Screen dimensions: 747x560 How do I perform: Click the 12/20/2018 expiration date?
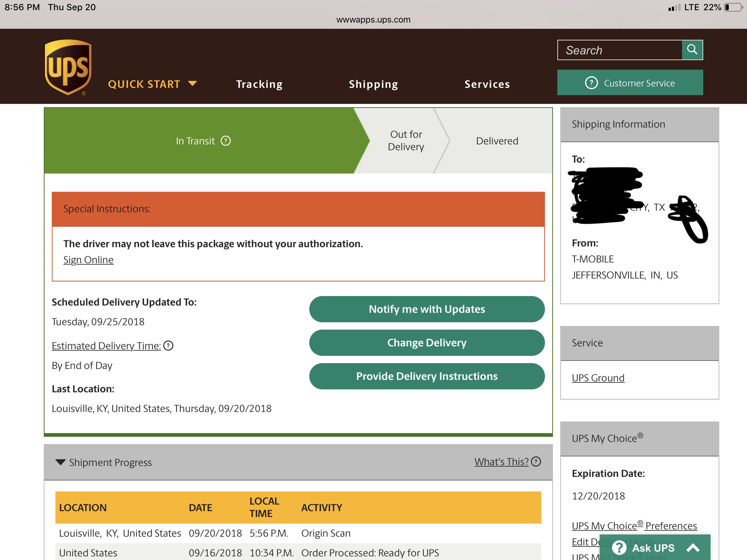click(x=598, y=496)
